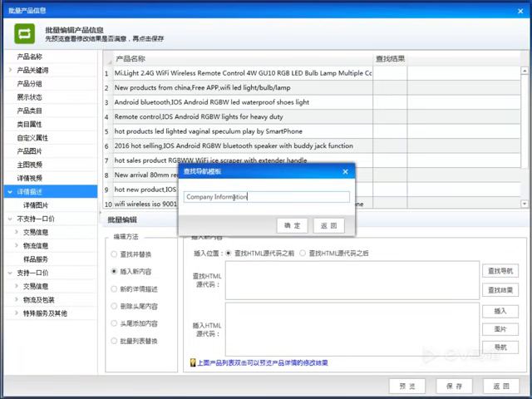Collapse the 详情描述 tree node
The height and width of the screenshot is (399, 532).
point(10,192)
